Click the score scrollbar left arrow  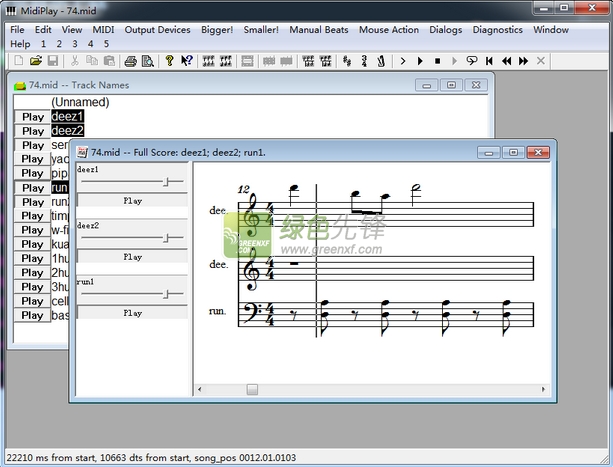pos(200,389)
